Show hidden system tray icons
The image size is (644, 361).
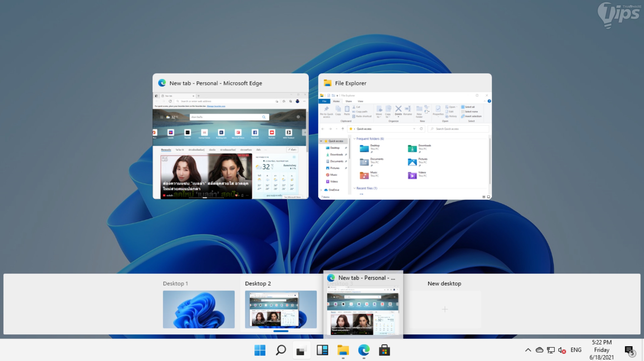click(528, 350)
